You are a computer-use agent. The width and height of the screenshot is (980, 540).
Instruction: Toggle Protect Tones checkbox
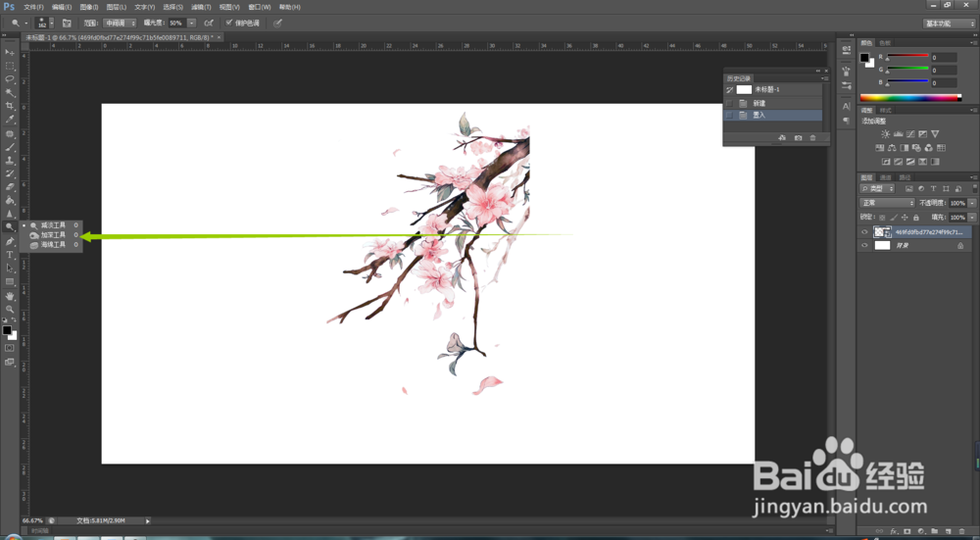pos(229,24)
